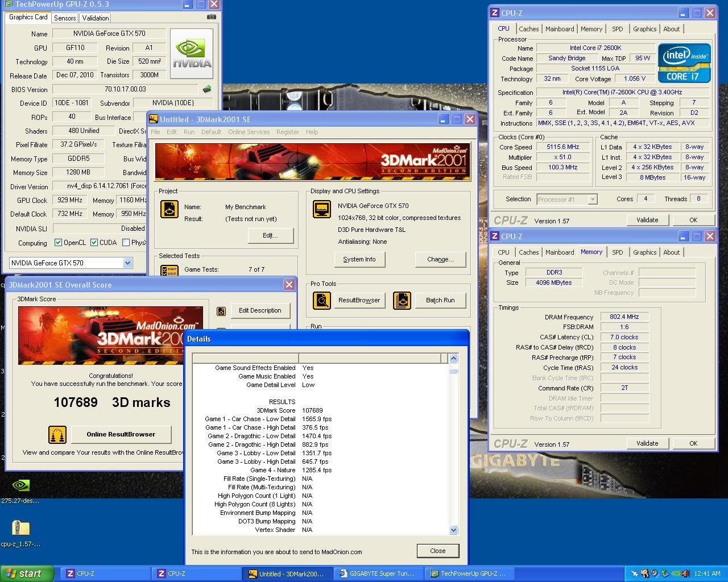Viewport: 728px width, 582px height.
Task: Click the Change... button
Action: click(x=440, y=259)
